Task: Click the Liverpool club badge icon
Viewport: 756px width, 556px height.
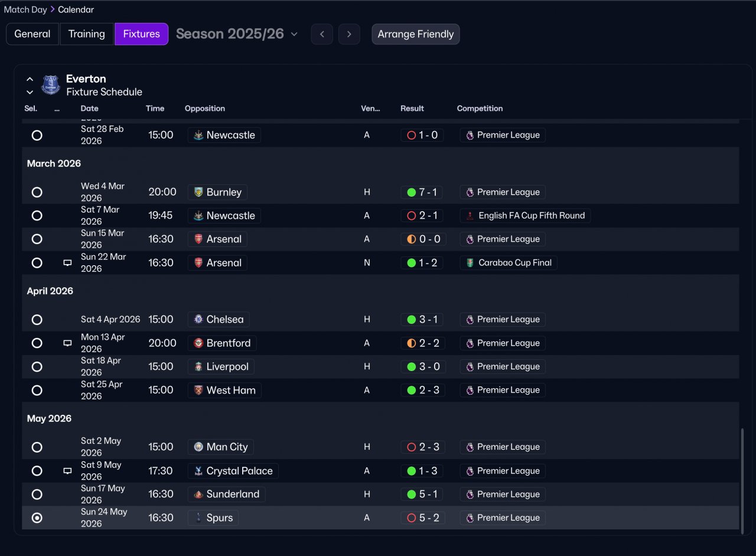Action: tap(198, 367)
